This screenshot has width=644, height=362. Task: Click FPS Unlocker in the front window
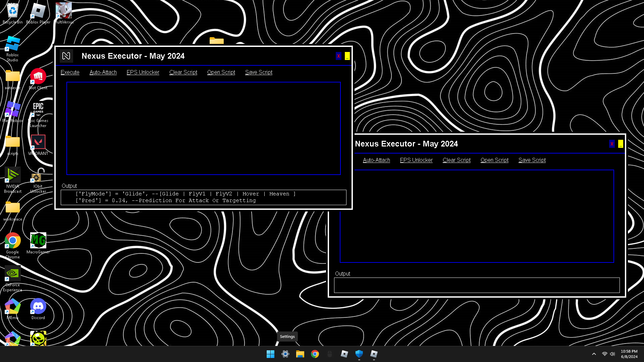point(143,72)
